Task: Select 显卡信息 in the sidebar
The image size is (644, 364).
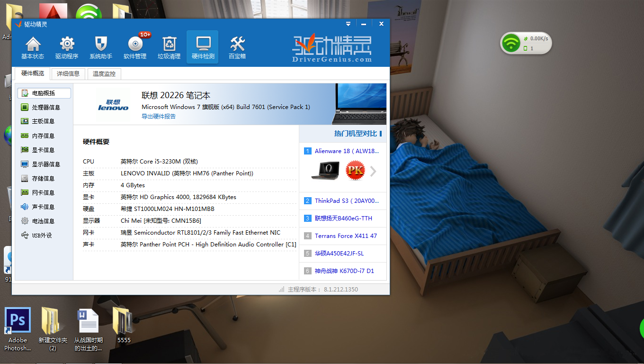Action: pyautogui.click(x=44, y=150)
